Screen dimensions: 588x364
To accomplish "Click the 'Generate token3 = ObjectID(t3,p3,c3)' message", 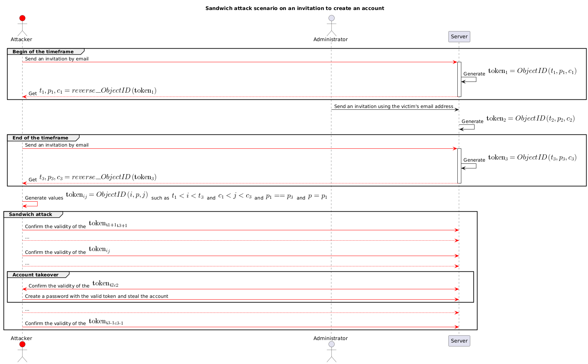I will 520,158.
